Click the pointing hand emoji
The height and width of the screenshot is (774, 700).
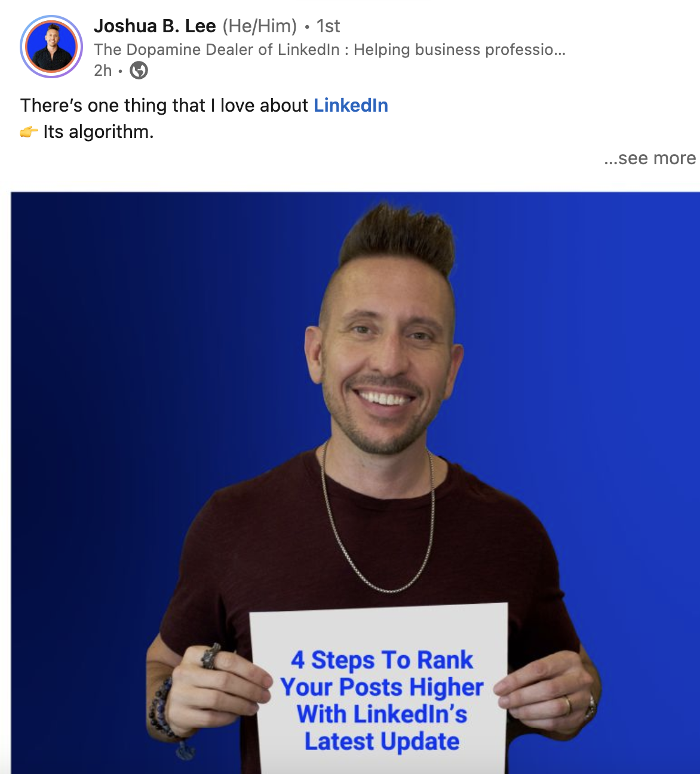(x=29, y=131)
